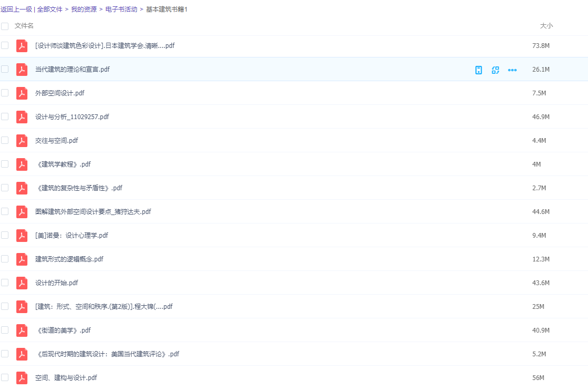Viewport: 588px width, 389px height.
Task: Click PDF icon of 交往与空间.pdf
Action: coord(22,141)
